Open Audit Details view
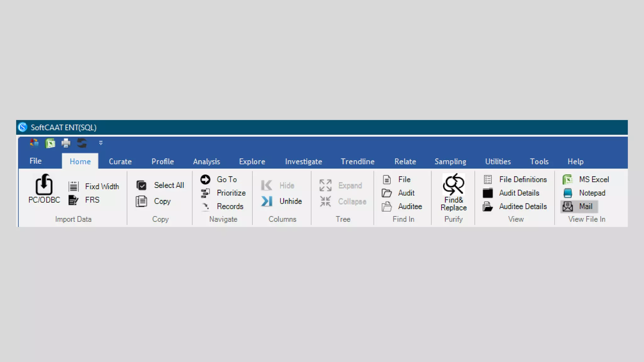The height and width of the screenshot is (362, 644). [x=512, y=193]
